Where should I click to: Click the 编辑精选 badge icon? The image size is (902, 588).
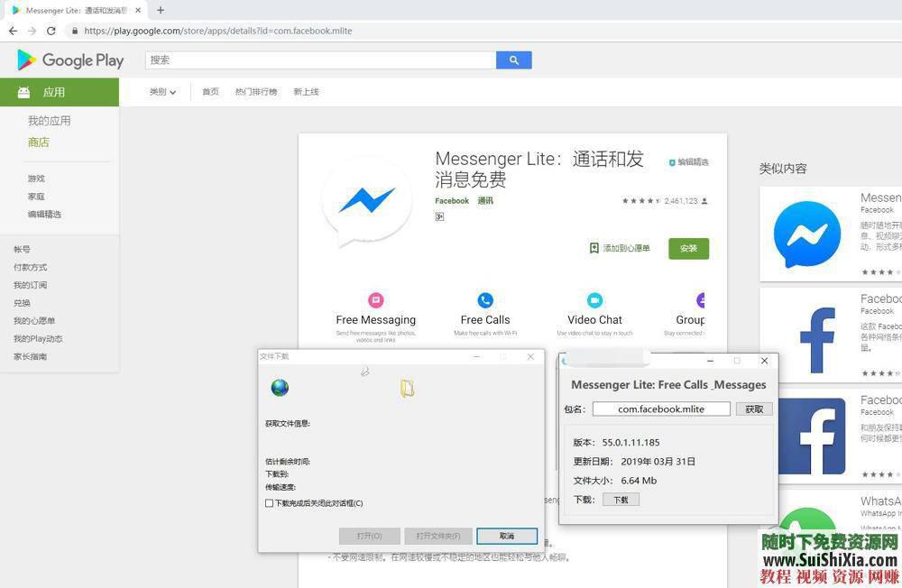tap(672, 162)
